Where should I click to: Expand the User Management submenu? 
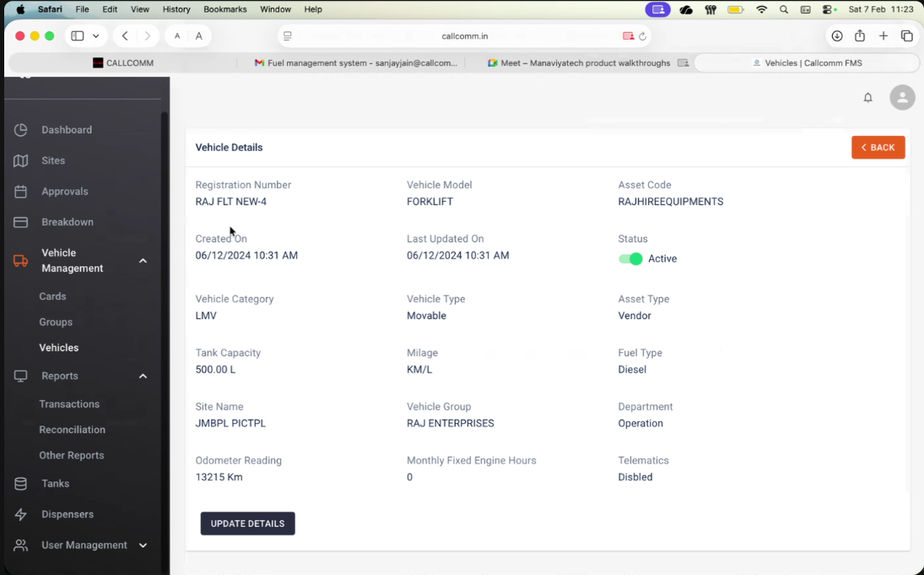(x=143, y=545)
